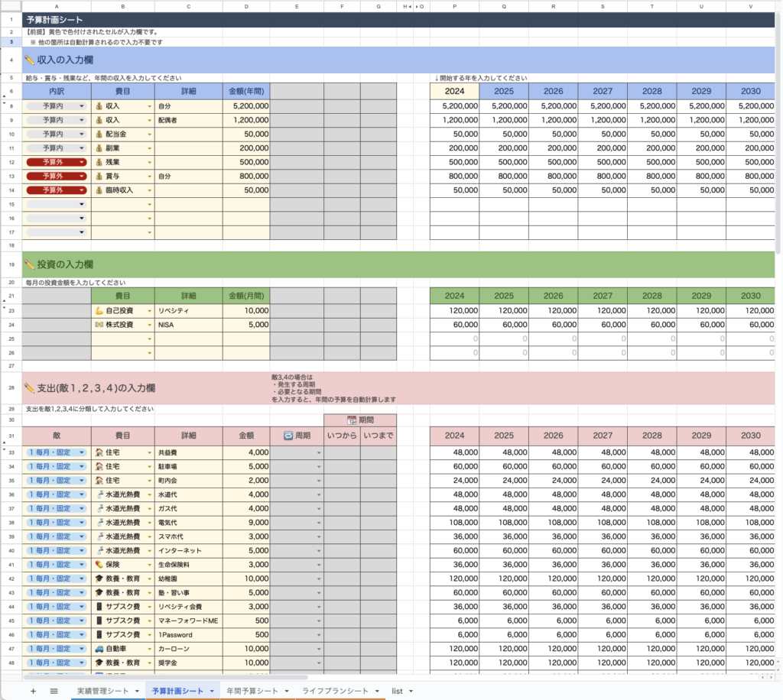Click the money bag icon beside 配当金
783x700 pixels.
point(99,134)
